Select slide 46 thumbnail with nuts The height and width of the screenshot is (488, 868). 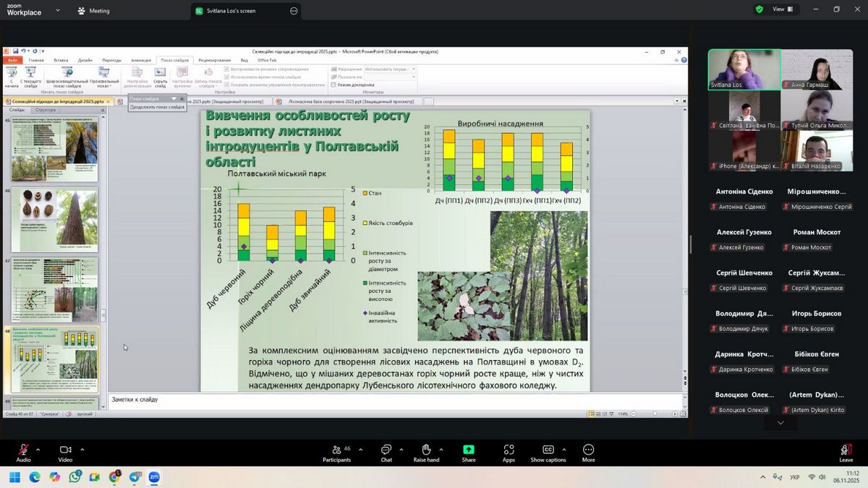[54, 220]
